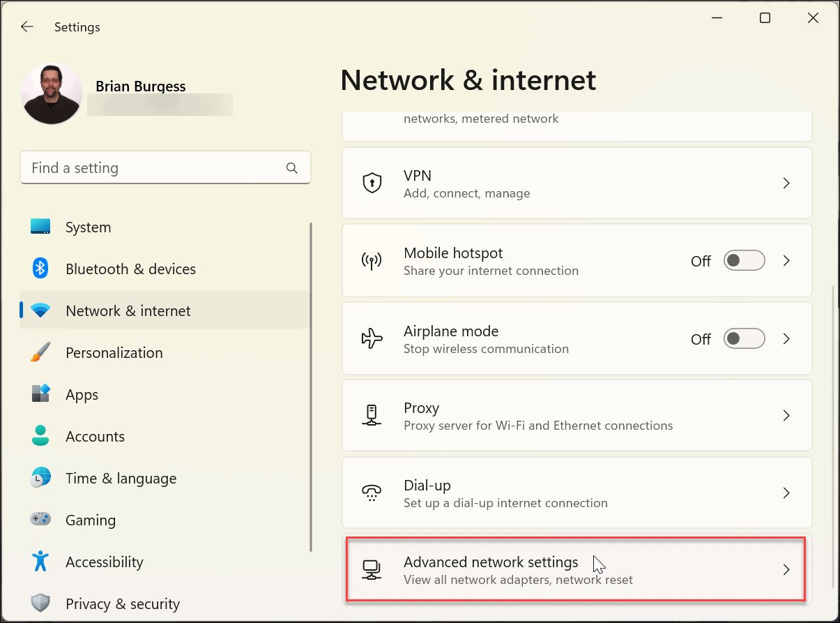
Task: Expand the VPN settings chevron
Action: pos(786,183)
